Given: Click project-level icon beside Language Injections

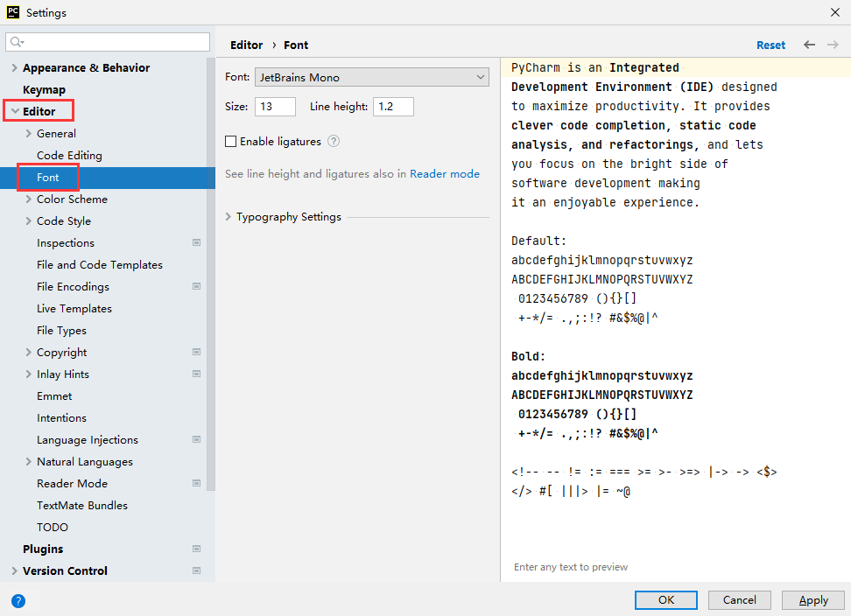Looking at the screenshot, I should click(196, 439).
